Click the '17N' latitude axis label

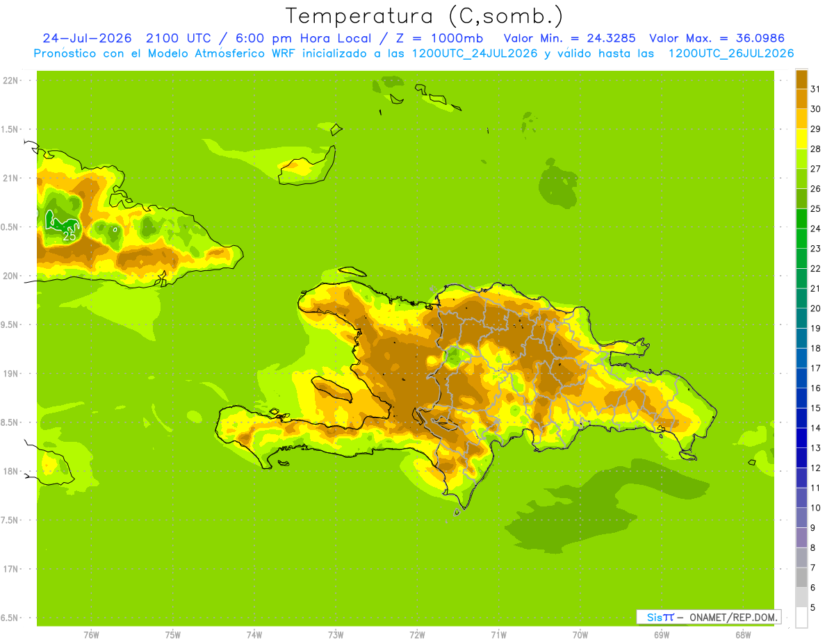(x=10, y=569)
